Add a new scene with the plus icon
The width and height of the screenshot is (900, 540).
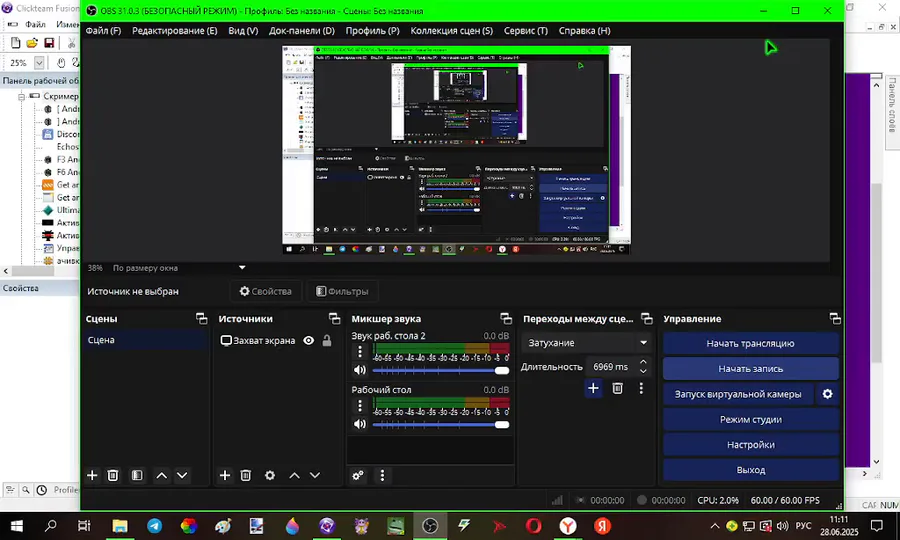pyautogui.click(x=92, y=475)
